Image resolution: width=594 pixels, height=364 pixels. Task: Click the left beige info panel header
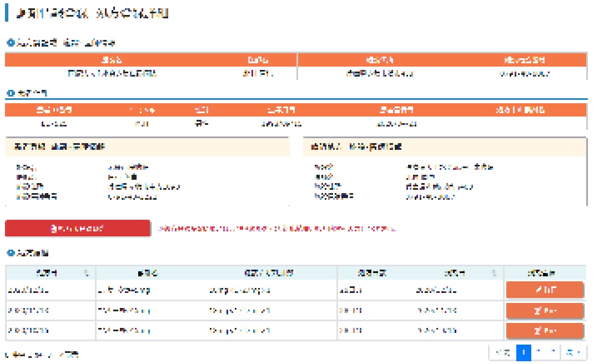pos(147,147)
